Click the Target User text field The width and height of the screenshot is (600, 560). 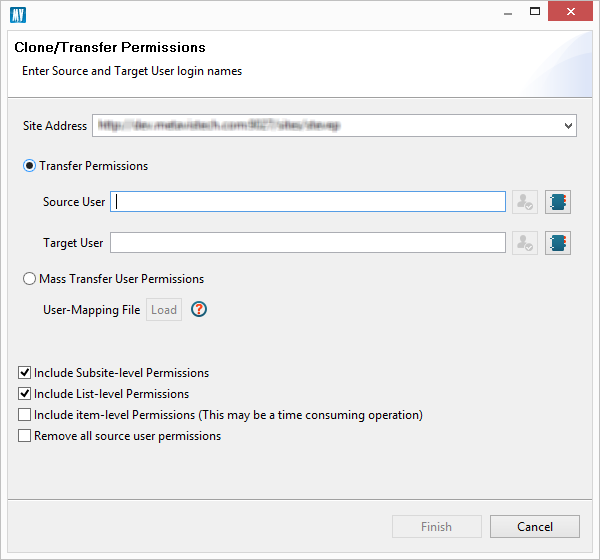[x=308, y=243]
